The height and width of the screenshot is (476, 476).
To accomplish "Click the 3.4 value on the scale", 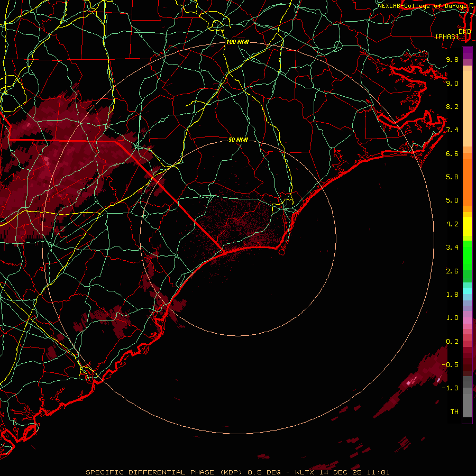I will click(452, 248).
